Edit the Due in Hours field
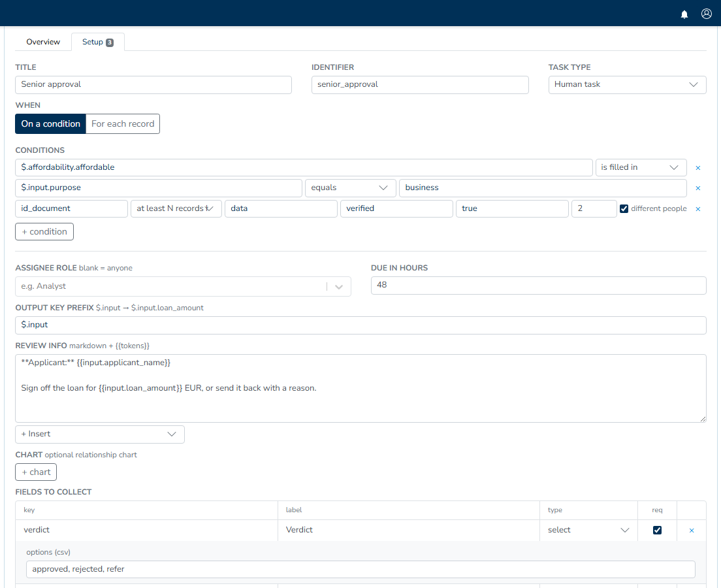721x588 pixels. [x=538, y=286]
